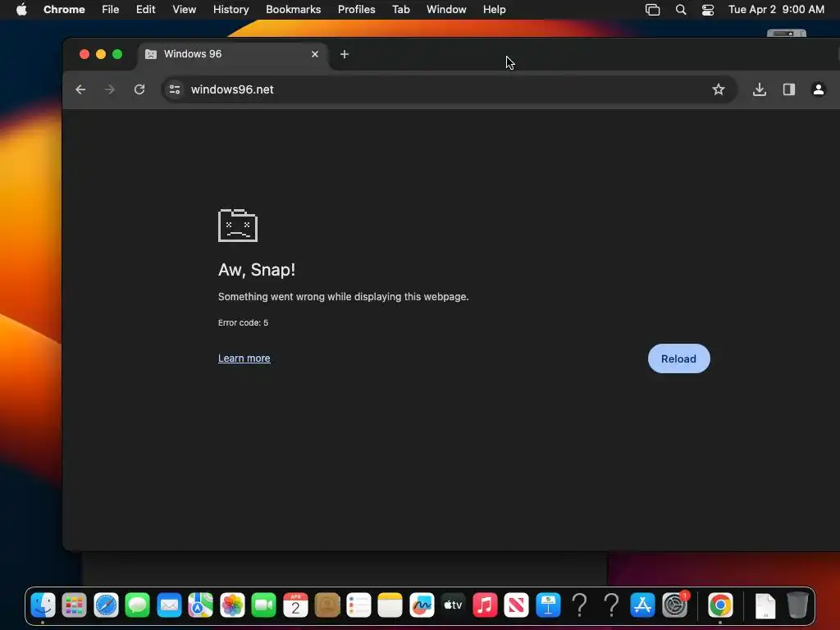This screenshot has width=840, height=630.
Task: Open Mail from the Dock
Action: (169, 605)
